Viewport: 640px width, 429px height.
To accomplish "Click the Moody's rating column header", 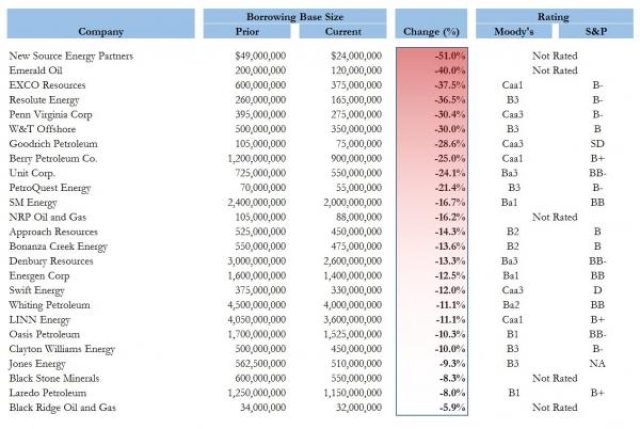I will [x=514, y=31].
